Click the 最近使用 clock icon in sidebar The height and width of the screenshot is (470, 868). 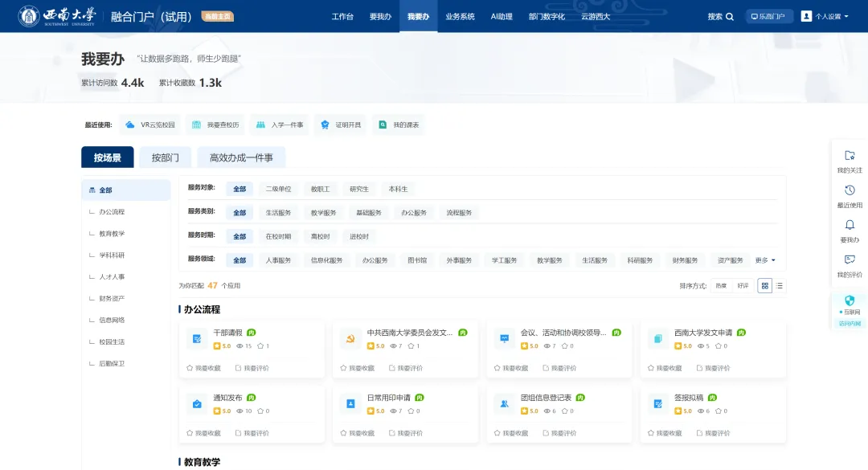pyautogui.click(x=850, y=190)
